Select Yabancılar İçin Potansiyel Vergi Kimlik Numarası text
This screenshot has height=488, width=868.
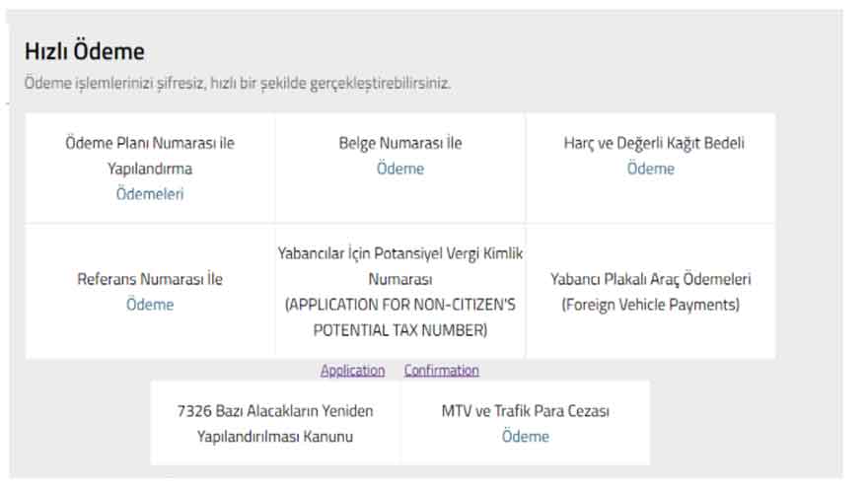pyautogui.click(x=400, y=266)
